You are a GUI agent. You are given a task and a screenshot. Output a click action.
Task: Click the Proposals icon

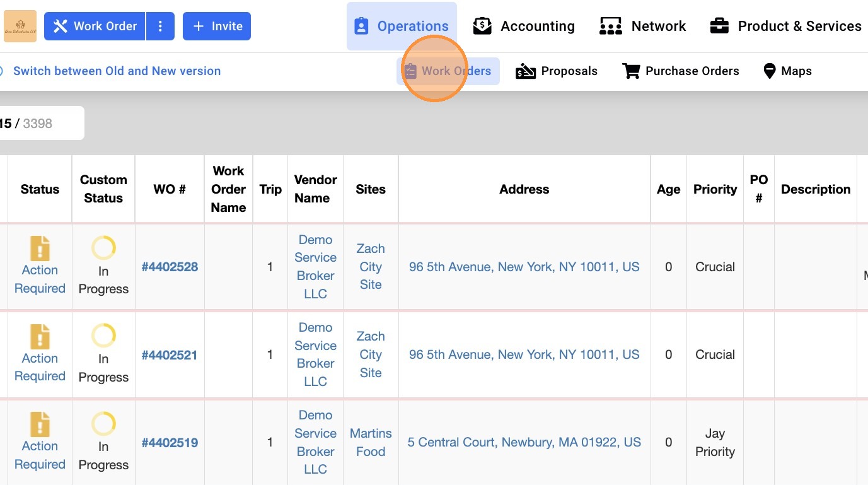526,71
